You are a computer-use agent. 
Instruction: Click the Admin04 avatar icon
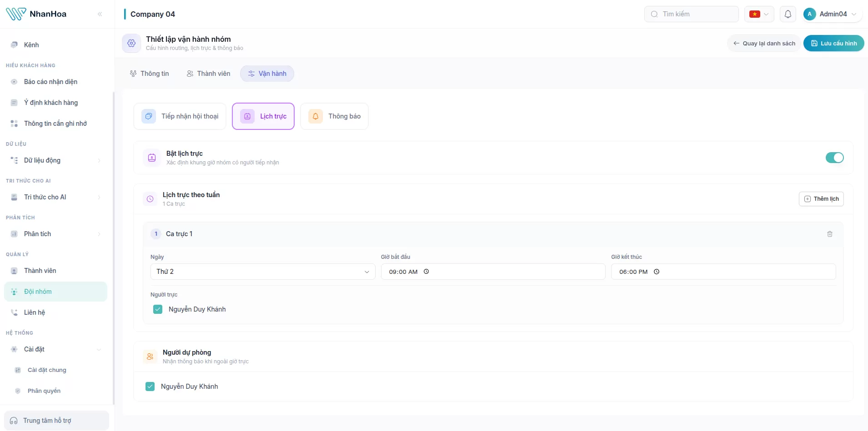809,14
